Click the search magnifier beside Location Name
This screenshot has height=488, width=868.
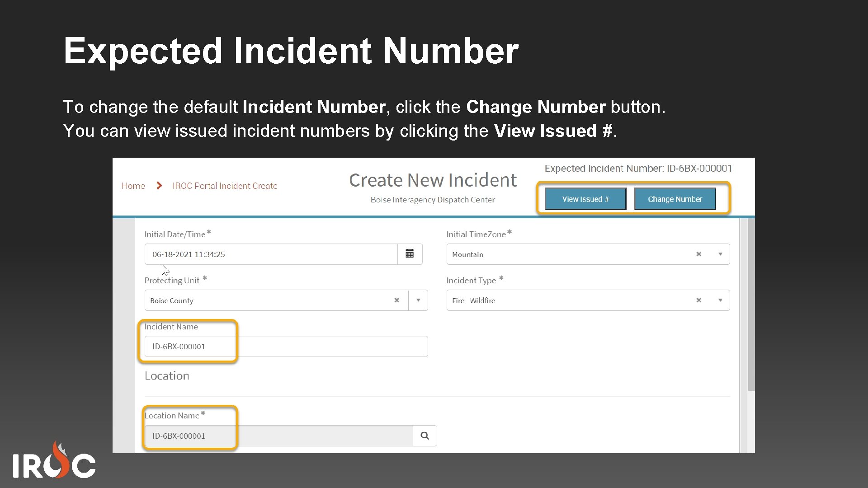pos(424,435)
